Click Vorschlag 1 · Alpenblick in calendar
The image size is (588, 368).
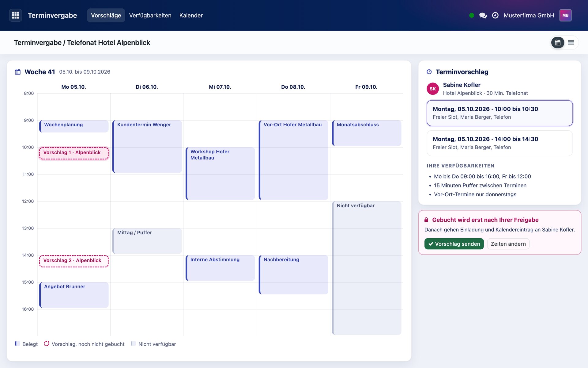click(74, 153)
